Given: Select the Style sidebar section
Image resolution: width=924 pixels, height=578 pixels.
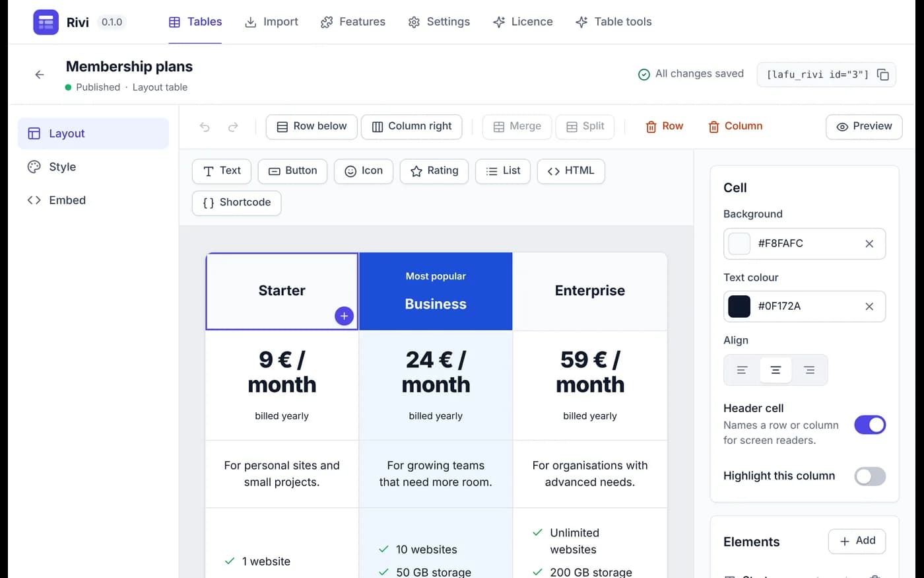Looking at the screenshot, I should (x=93, y=167).
